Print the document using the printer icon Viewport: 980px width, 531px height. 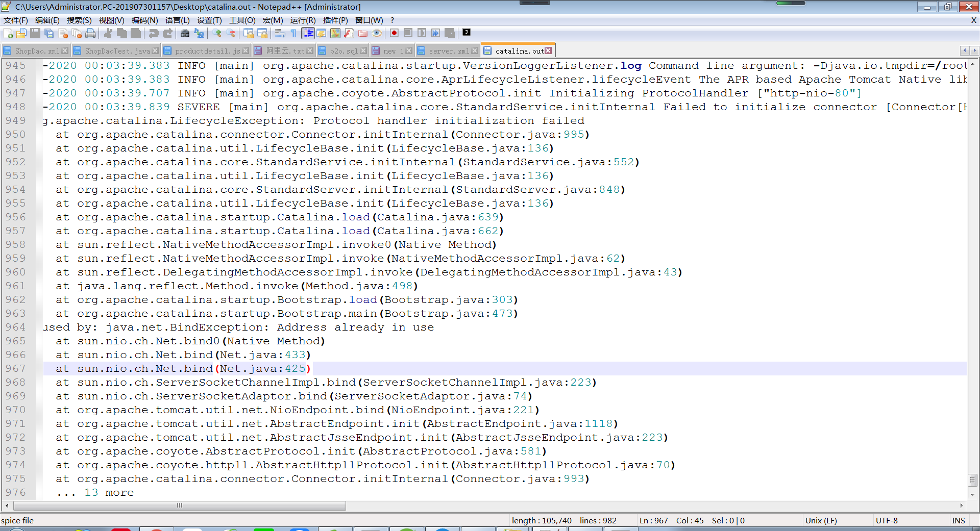coord(90,33)
